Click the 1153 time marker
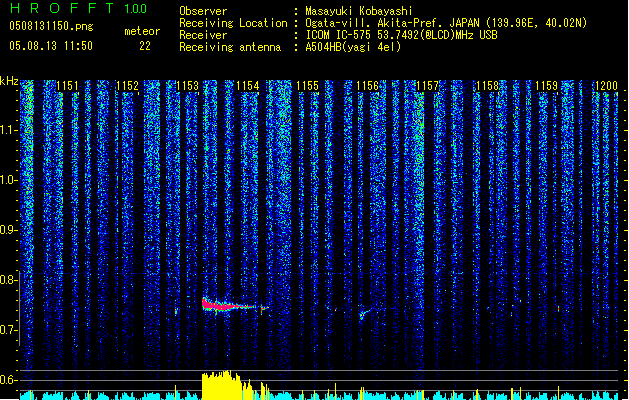 187,86
